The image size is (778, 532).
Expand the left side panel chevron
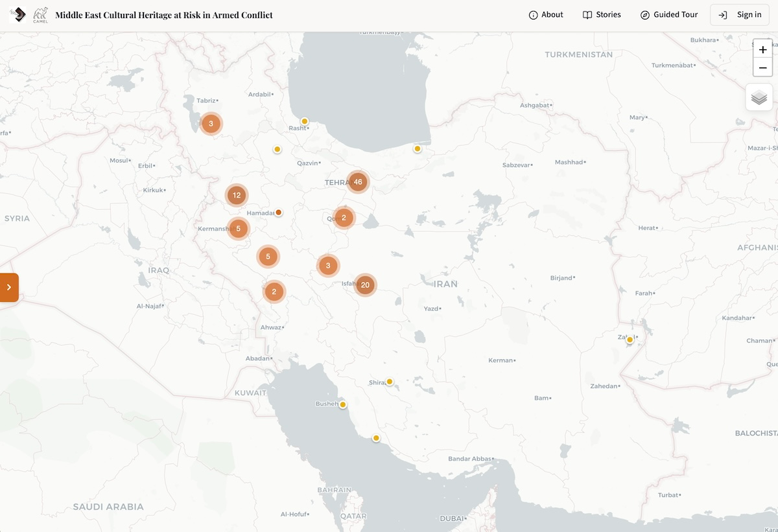[9, 287]
